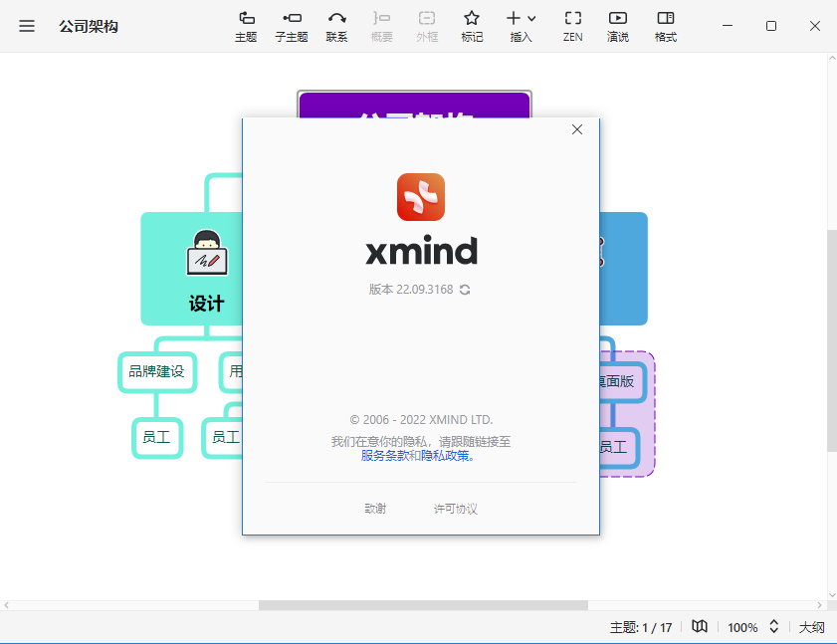Click the designer illustration in 设计 node
This screenshot has height=644, width=837.
[207, 253]
